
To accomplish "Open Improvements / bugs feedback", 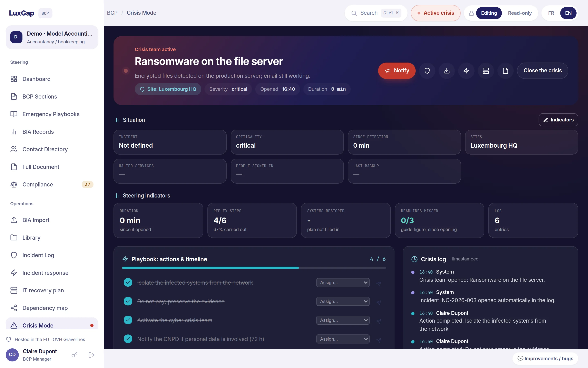I will tap(545, 359).
